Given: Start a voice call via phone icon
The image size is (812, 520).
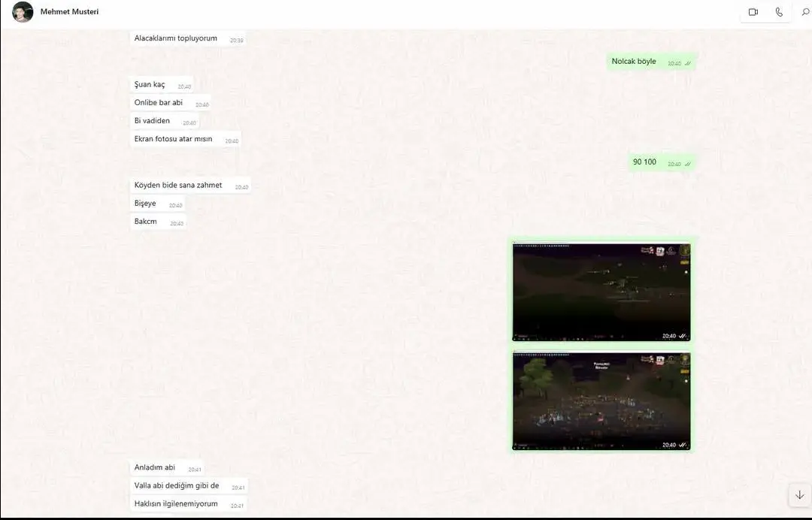Looking at the screenshot, I should coord(779,12).
